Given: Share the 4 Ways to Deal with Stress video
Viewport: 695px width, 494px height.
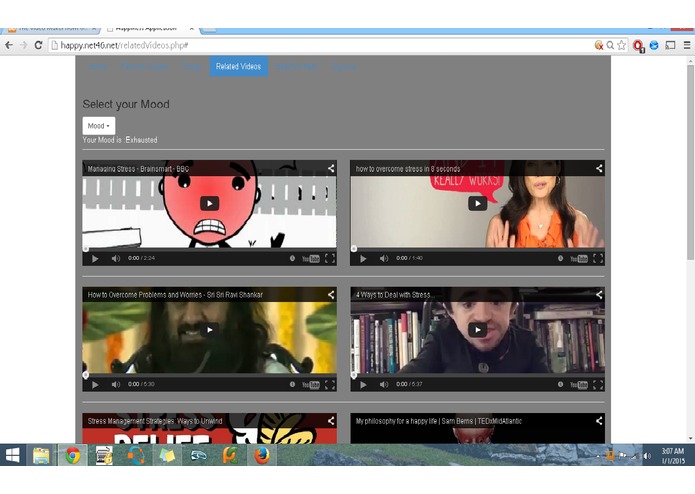Looking at the screenshot, I should point(599,295).
